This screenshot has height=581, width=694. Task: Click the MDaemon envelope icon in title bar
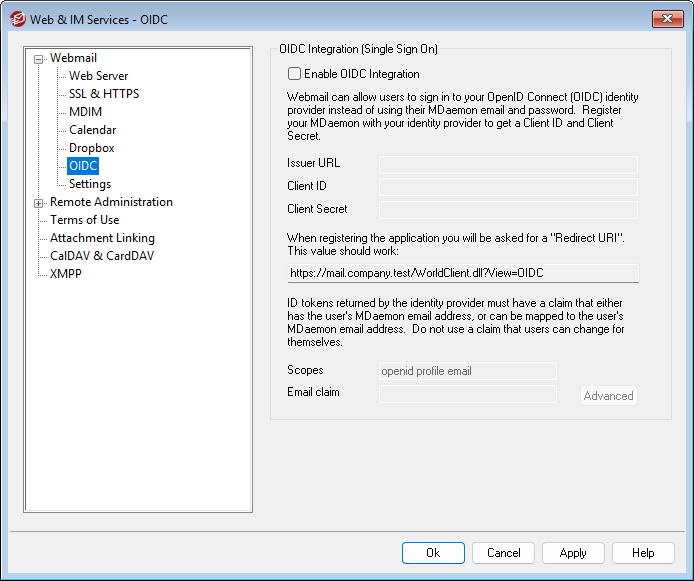17,18
